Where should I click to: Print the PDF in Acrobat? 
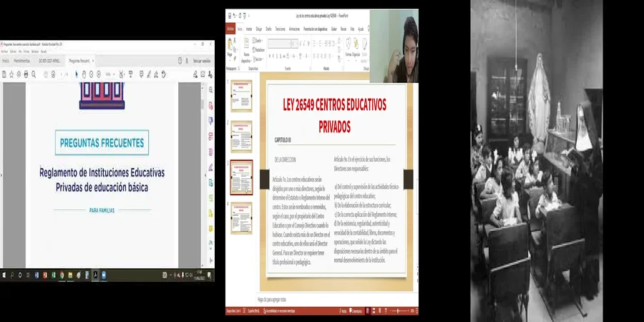26,74
